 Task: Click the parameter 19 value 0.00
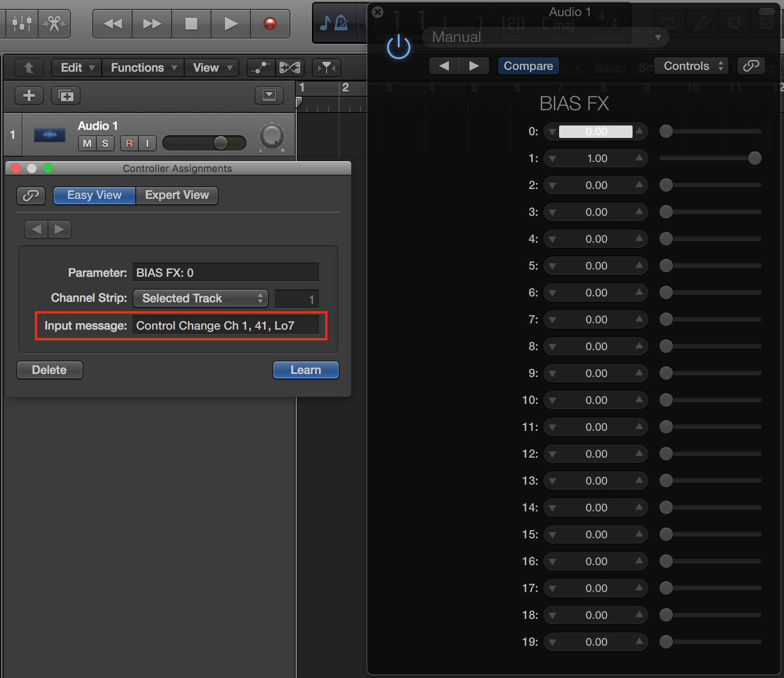[596, 642]
